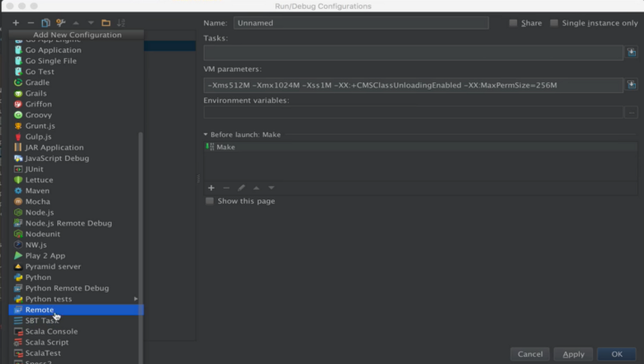
Task: Select Gradle configuration type
Action: (x=76, y=82)
